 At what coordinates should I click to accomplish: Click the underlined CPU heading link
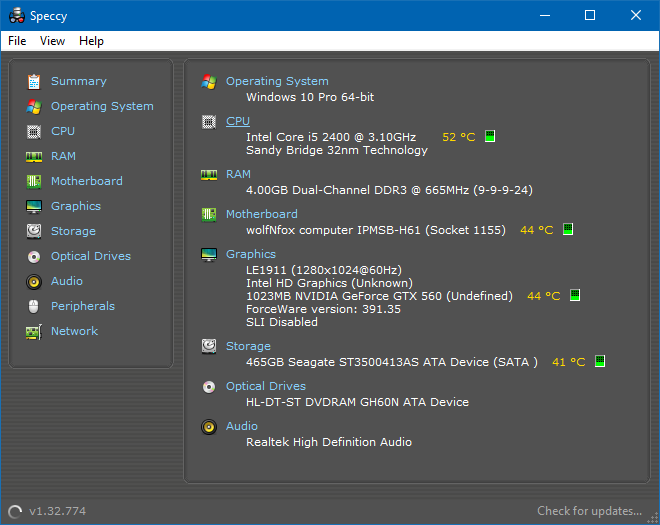coord(238,121)
